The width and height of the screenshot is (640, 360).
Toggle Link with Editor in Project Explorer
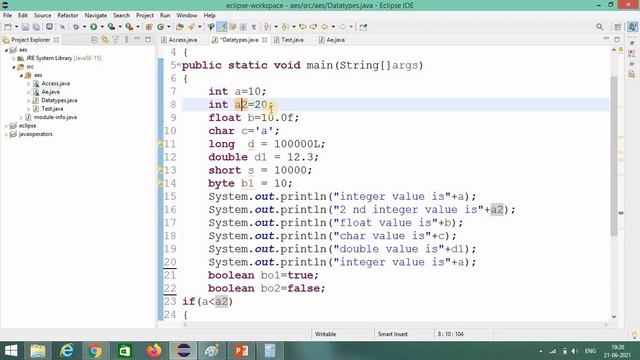tap(105, 40)
